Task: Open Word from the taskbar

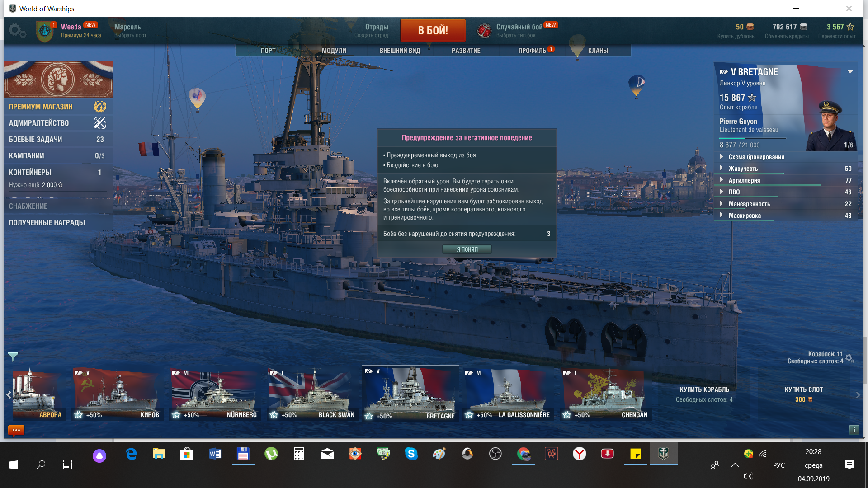Action: pyautogui.click(x=215, y=454)
